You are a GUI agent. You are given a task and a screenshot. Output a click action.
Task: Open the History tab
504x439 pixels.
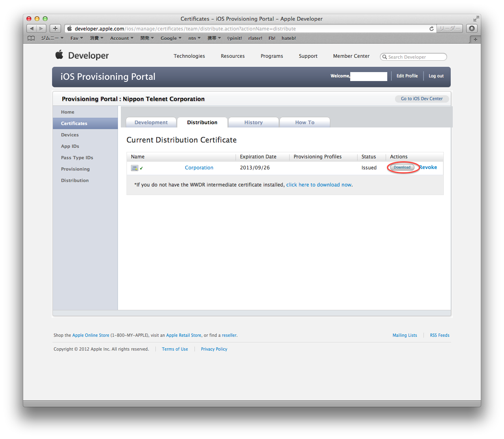click(253, 123)
